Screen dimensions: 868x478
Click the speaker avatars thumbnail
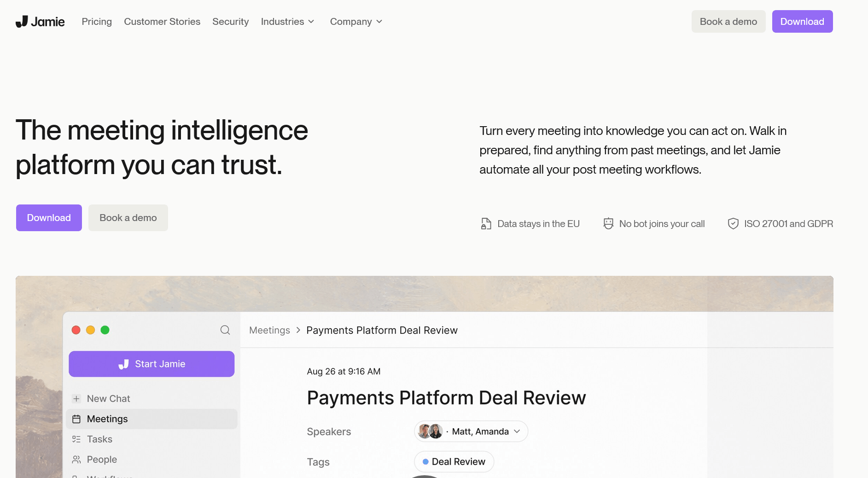[431, 431]
